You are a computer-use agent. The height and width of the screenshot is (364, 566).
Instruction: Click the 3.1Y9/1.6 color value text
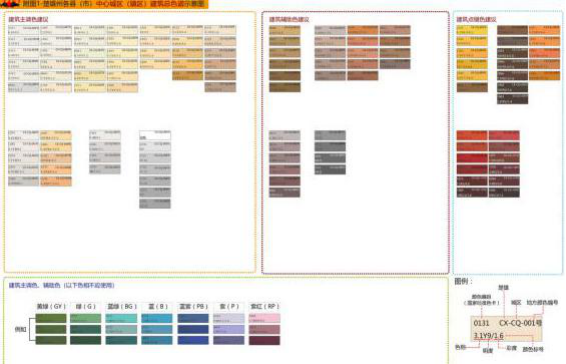pos(488,335)
